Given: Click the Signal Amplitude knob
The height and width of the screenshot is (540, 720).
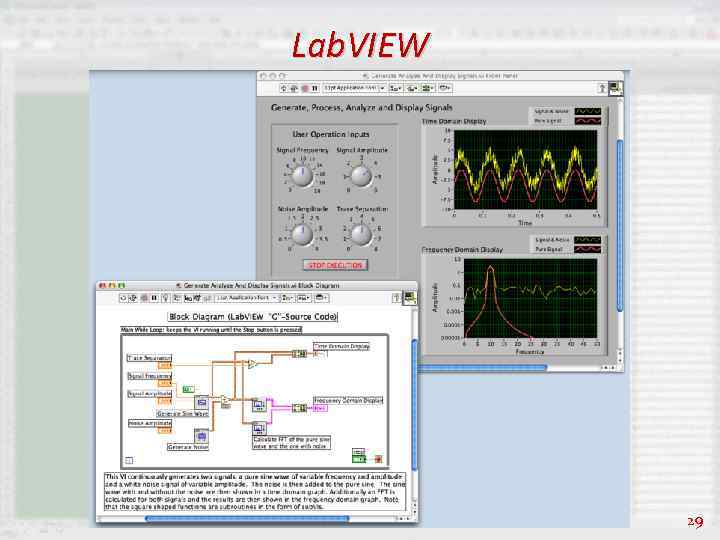Looking at the screenshot, I should click(x=361, y=175).
